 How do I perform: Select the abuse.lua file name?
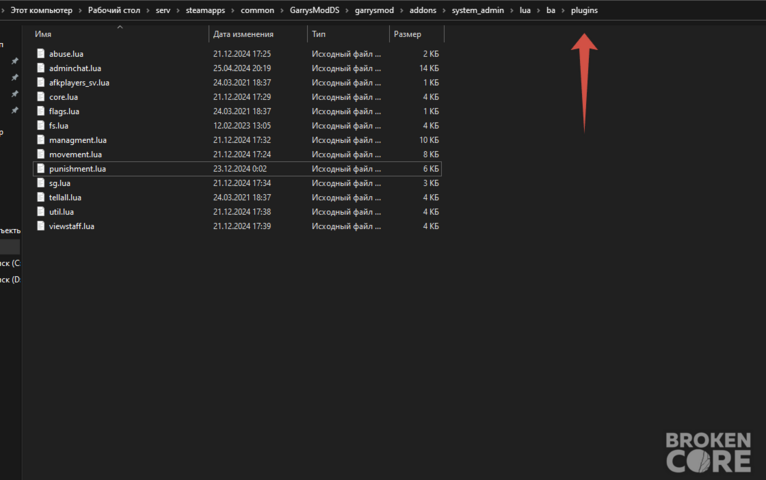click(66, 54)
